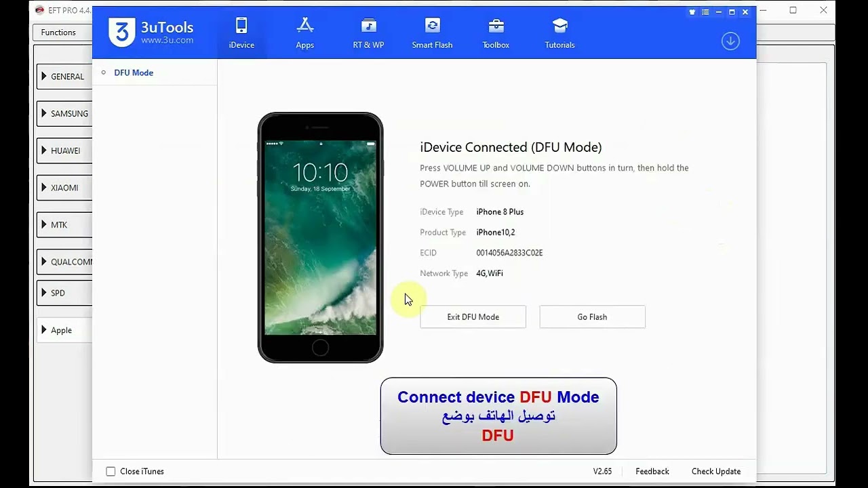Minimize the 3uTools window
This screenshot has width=868, height=488.
pos(719,12)
